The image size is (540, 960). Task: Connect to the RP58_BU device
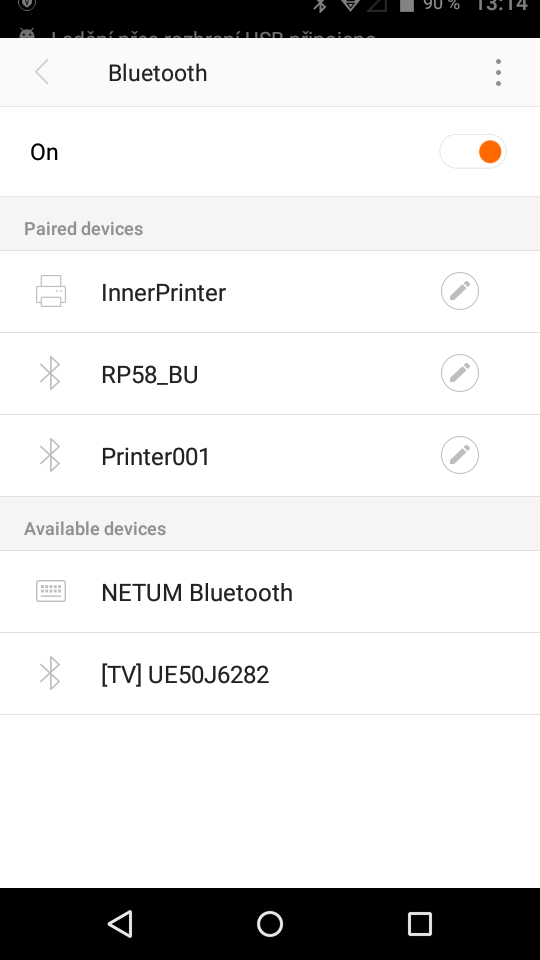270,373
